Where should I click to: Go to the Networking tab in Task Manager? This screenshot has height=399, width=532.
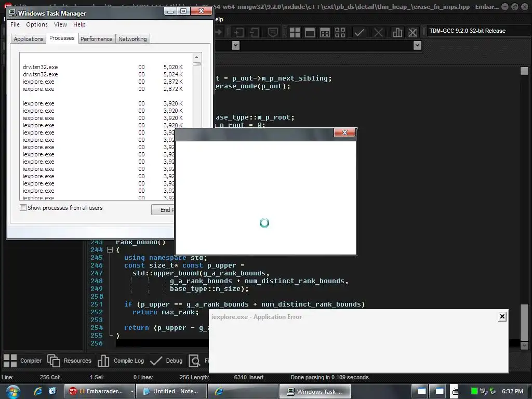(x=132, y=39)
